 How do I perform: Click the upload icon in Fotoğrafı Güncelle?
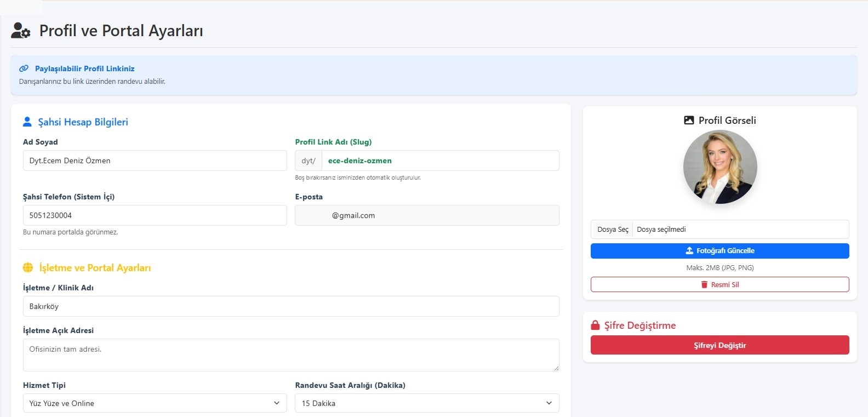689,250
